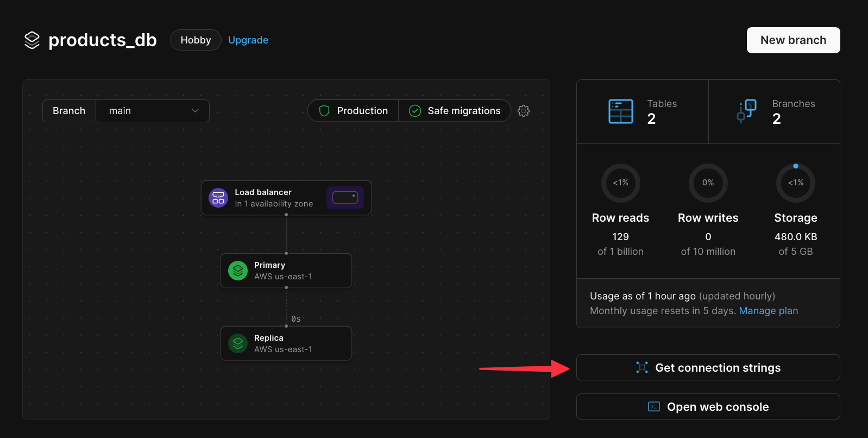Select the Primary AWS us-east-1 node
The image size is (868, 438).
click(286, 271)
